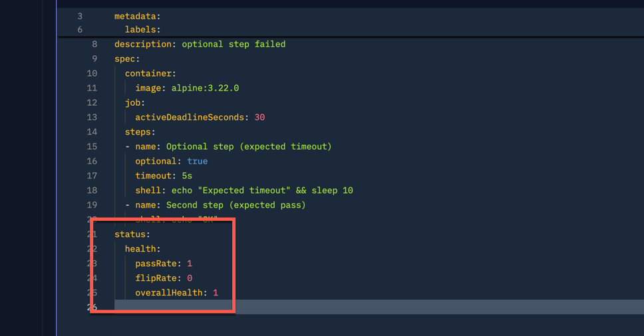Click the "true" value after optional

coord(197,161)
